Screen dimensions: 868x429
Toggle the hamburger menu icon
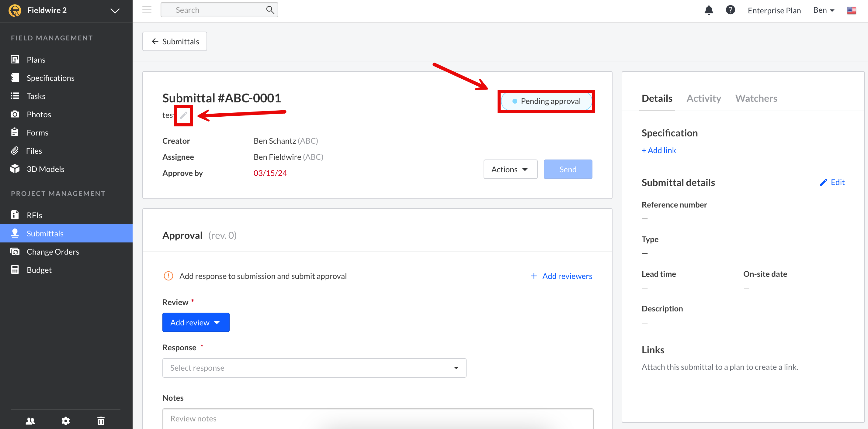(x=147, y=10)
